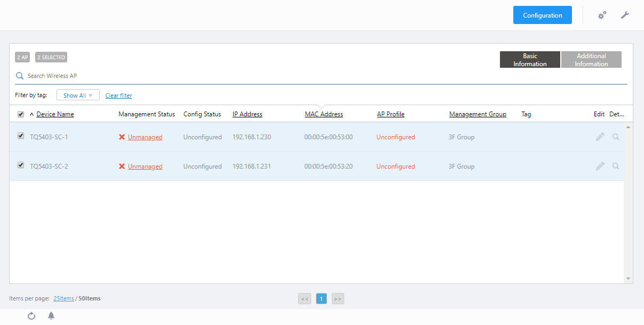Screen dimensions: 644x325
Task: Open the Show All tag filter dropdown
Action: tap(78, 96)
